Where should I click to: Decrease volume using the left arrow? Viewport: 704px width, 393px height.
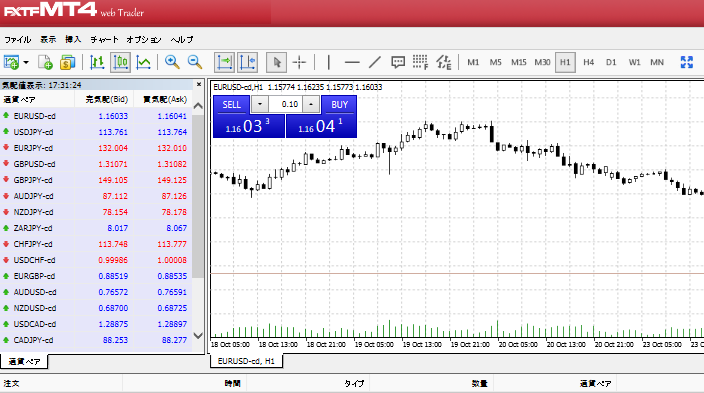point(260,104)
